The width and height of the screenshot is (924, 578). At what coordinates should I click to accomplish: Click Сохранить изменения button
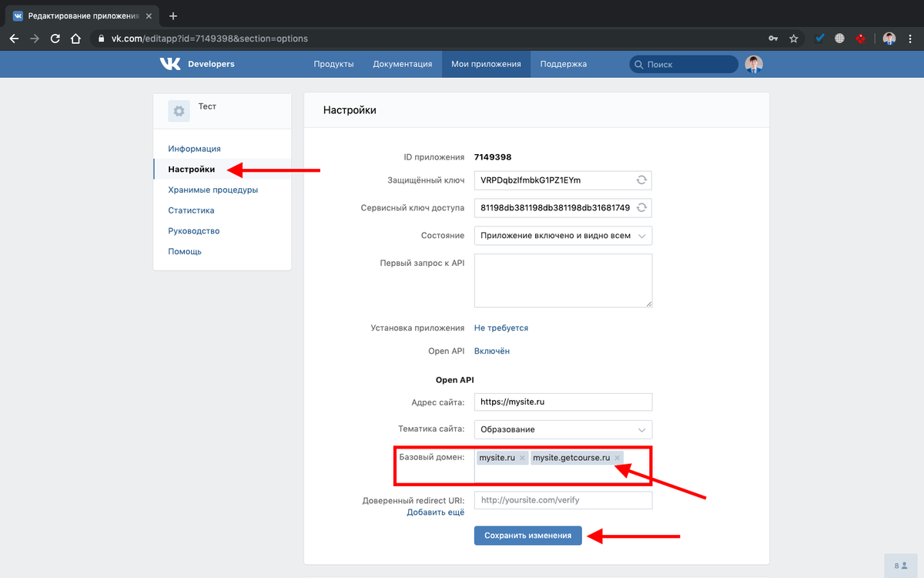point(528,536)
